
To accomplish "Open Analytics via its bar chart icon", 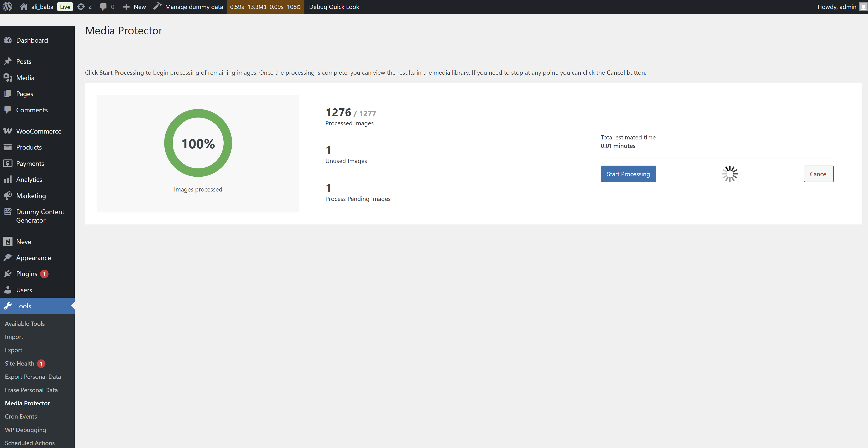I will tap(8, 179).
